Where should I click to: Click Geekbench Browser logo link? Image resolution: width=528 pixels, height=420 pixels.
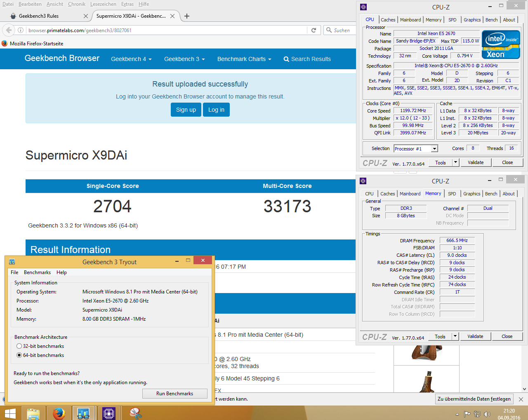[x=62, y=58]
